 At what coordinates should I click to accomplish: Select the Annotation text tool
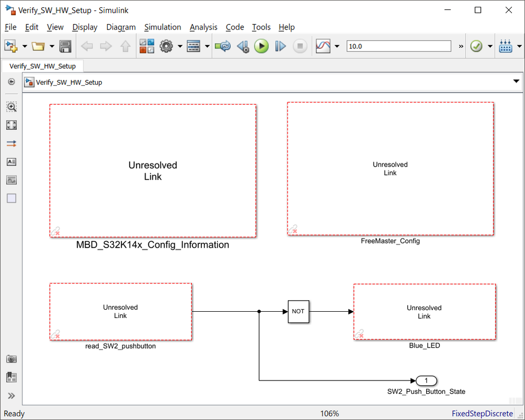click(12, 162)
